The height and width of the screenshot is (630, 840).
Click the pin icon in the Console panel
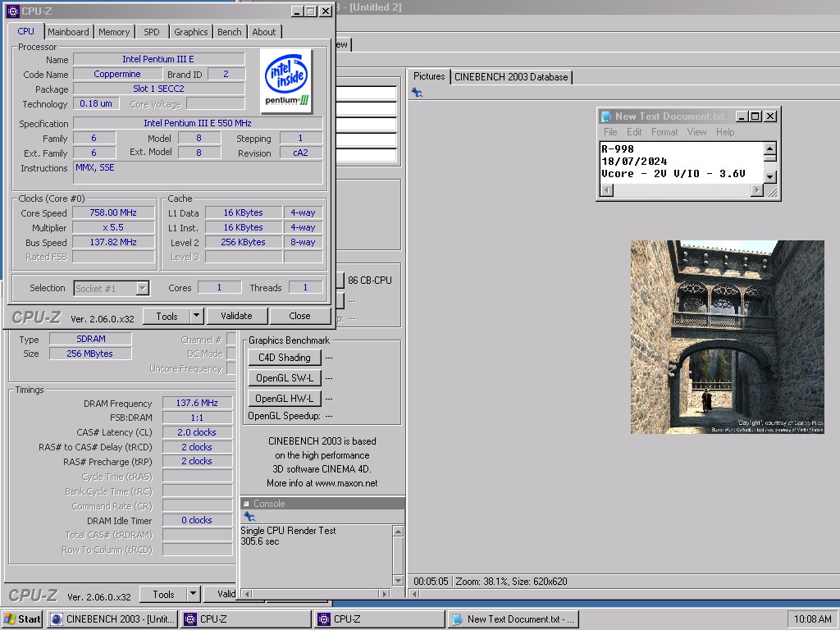[249, 517]
